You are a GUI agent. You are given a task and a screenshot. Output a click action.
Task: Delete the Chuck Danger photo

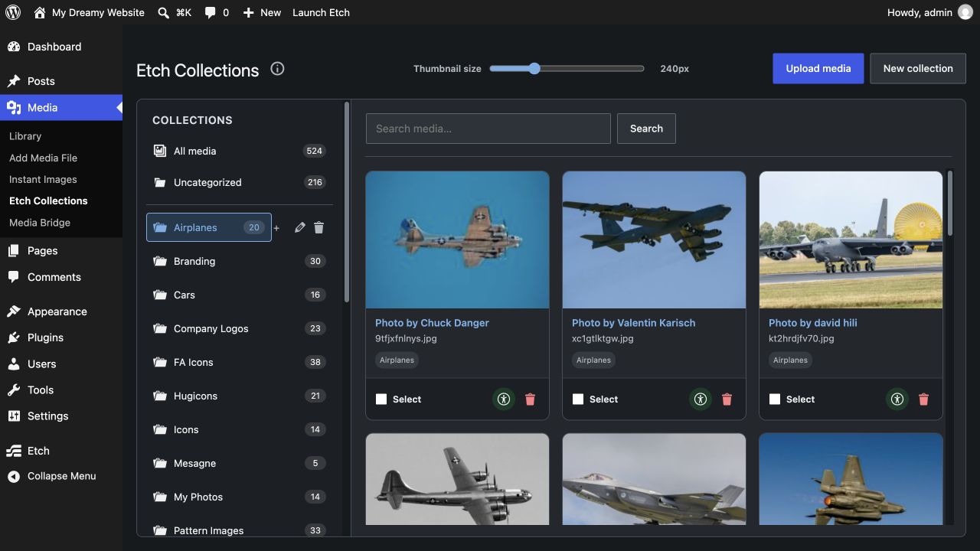pos(531,399)
